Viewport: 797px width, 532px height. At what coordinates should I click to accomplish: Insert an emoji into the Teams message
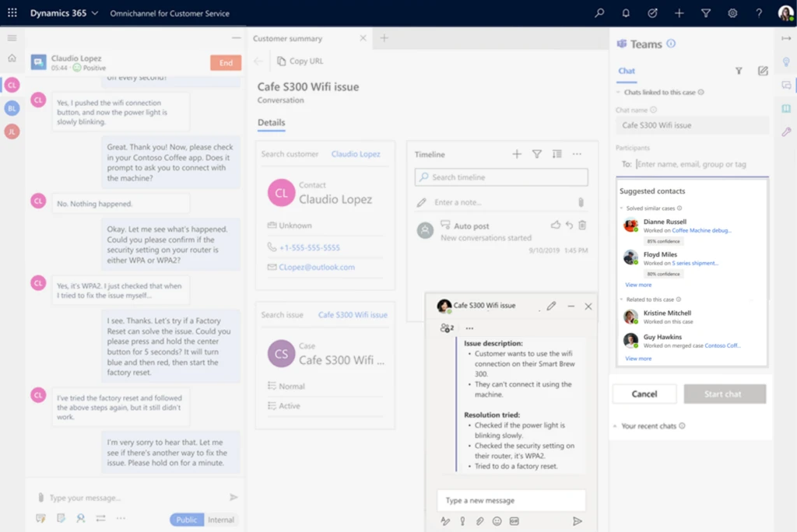(497, 521)
